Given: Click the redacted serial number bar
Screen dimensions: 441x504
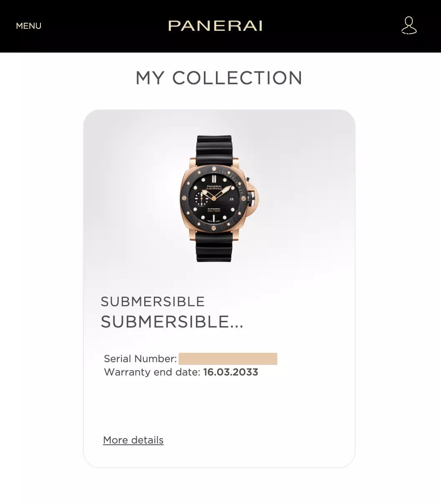Looking at the screenshot, I should coord(228,359).
